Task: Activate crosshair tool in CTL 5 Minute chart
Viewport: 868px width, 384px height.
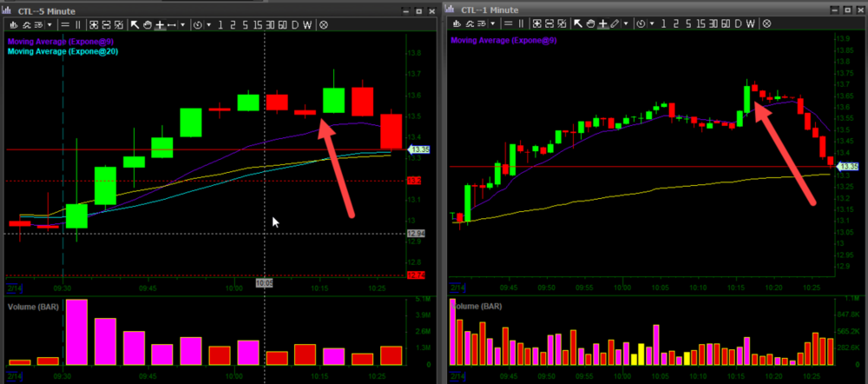Action: click(161, 25)
